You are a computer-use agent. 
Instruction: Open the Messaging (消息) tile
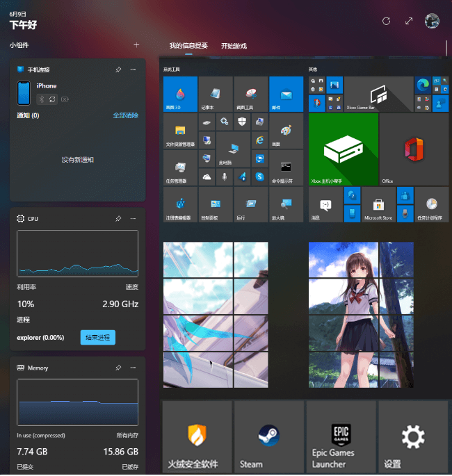tap(325, 204)
